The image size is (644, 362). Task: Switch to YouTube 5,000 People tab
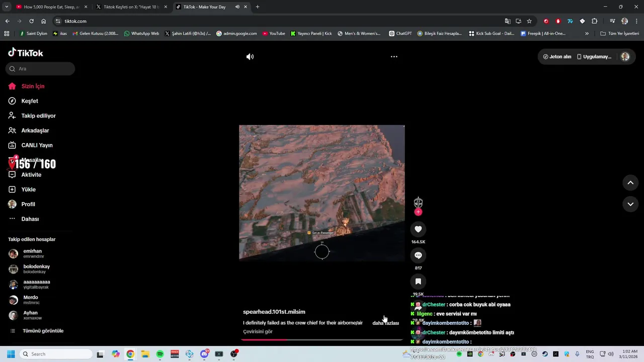pyautogui.click(x=51, y=7)
